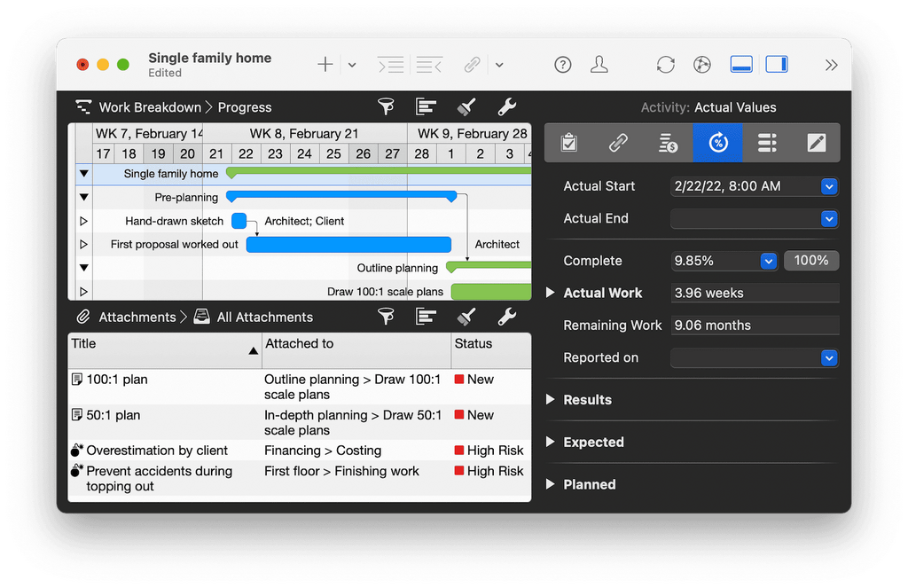The width and height of the screenshot is (908, 588).
Task: Click the sync arrows icon in the toolbar
Action: click(x=665, y=64)
